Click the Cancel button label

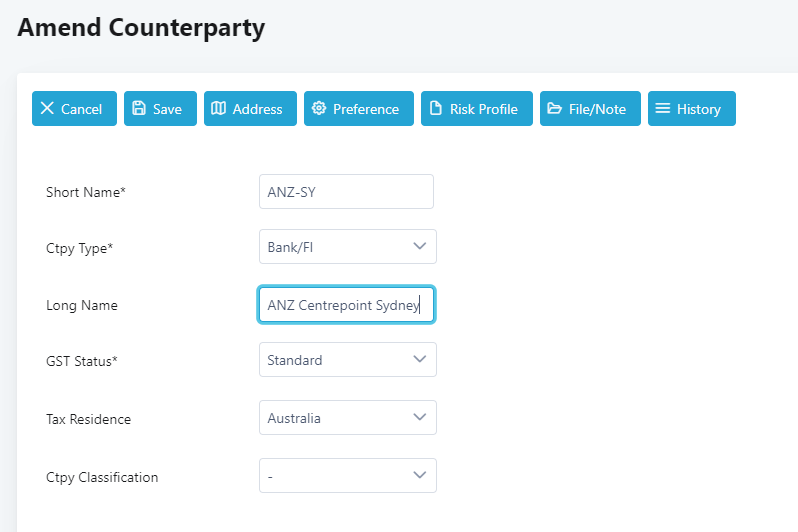pos(81,109)
